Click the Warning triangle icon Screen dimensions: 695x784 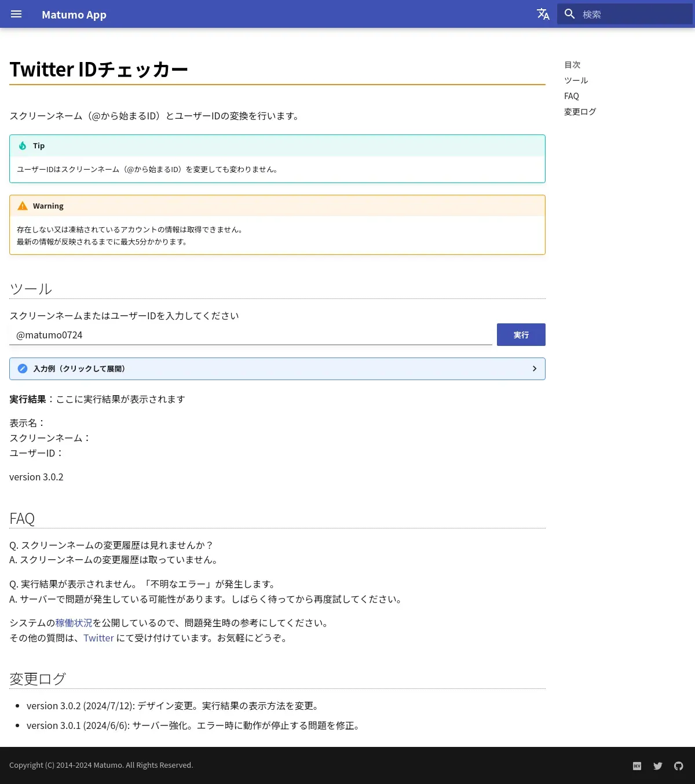23,206
